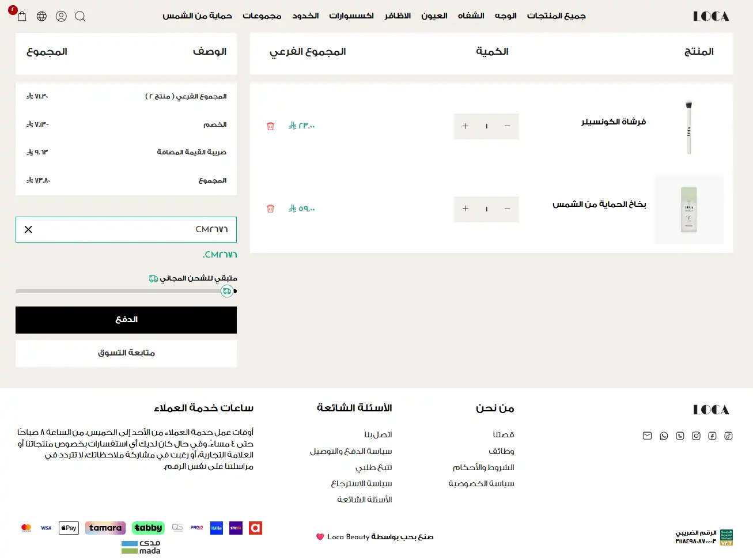Open the footer Facebook icon
The width and height of the screenshot is (753, 560).
[712, 436]
